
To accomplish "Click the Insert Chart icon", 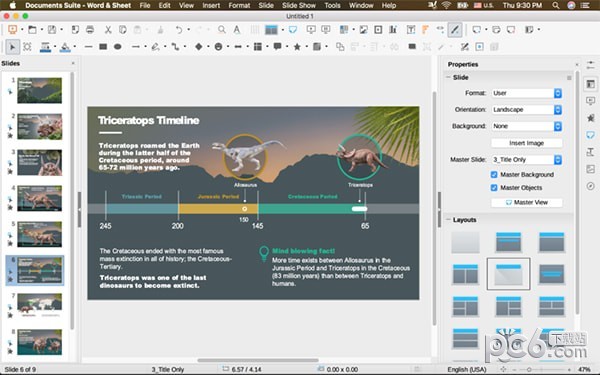I will [x=393, y=29].
